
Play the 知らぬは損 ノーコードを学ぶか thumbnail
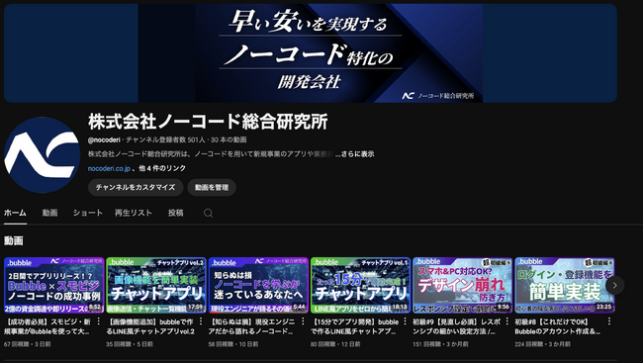point(258,285)
